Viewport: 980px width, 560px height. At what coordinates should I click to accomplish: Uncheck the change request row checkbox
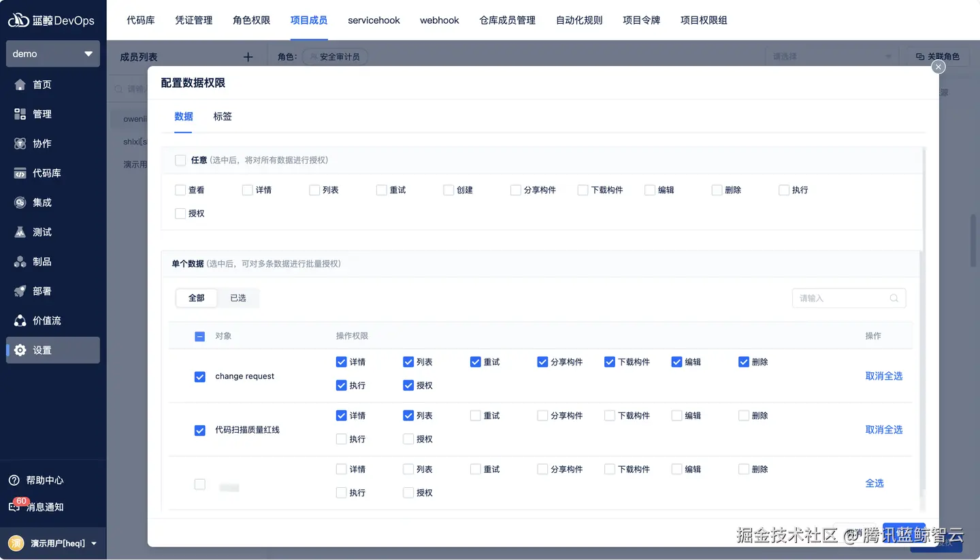tap(199, 376)
